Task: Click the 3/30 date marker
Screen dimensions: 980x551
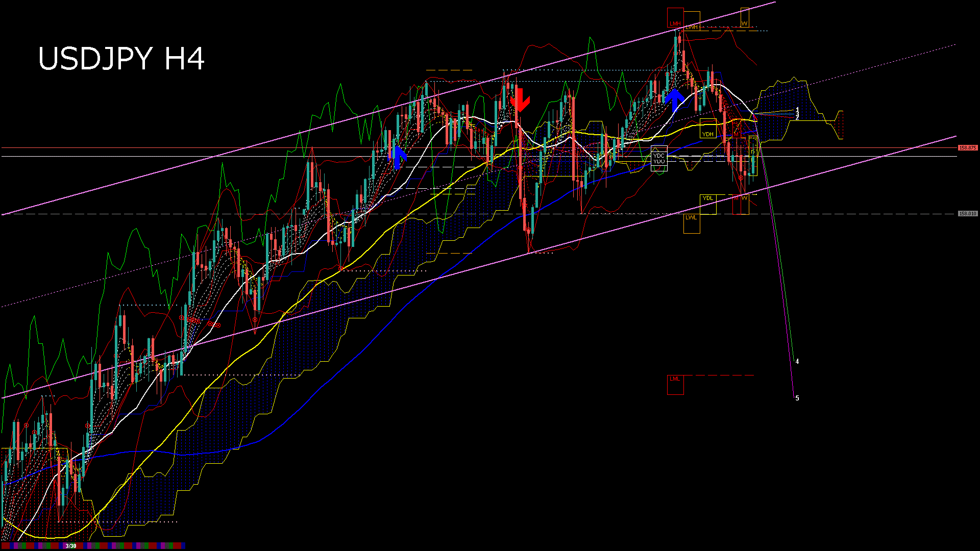Action: click(71, 546)
